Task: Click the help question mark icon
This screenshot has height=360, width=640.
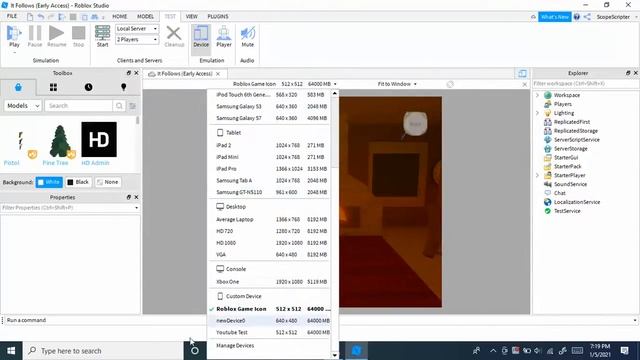Action: coord(577,17)
